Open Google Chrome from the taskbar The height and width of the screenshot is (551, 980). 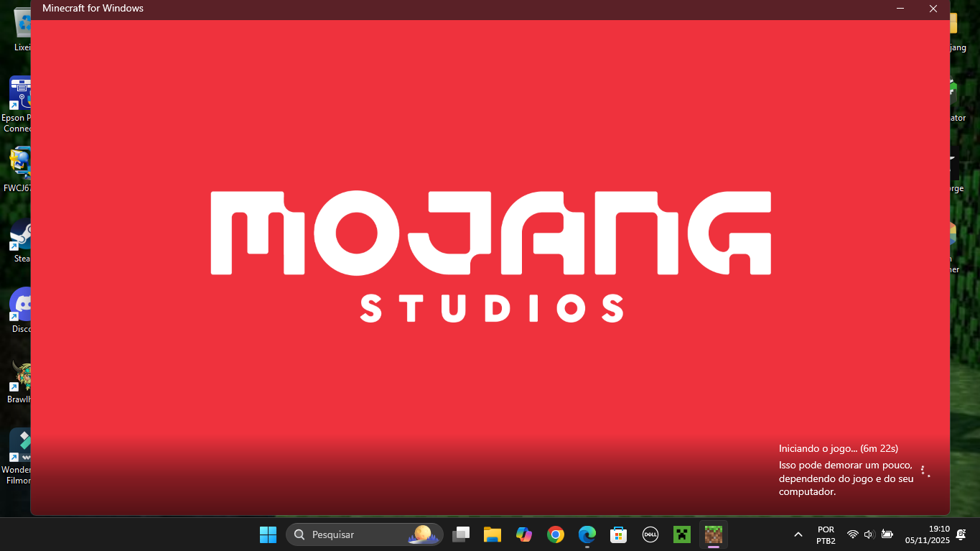coord(555,534)
